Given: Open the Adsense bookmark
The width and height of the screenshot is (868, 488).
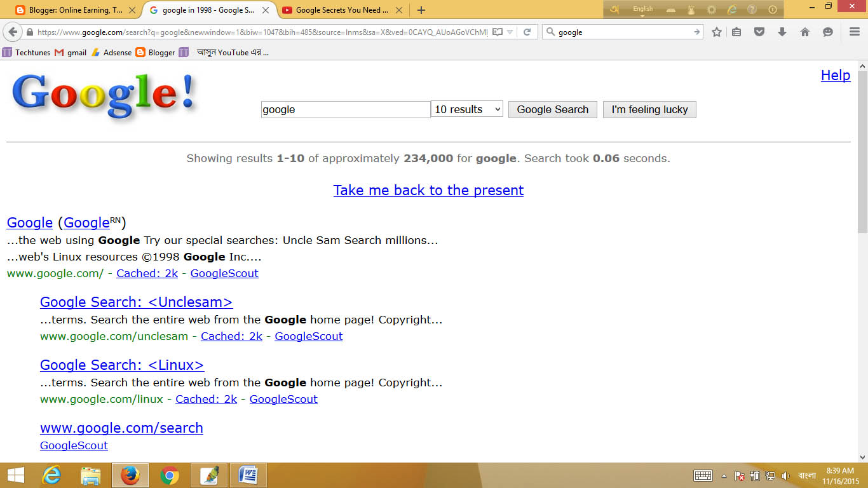Looking at the screenshot, I should click(111, 53).
